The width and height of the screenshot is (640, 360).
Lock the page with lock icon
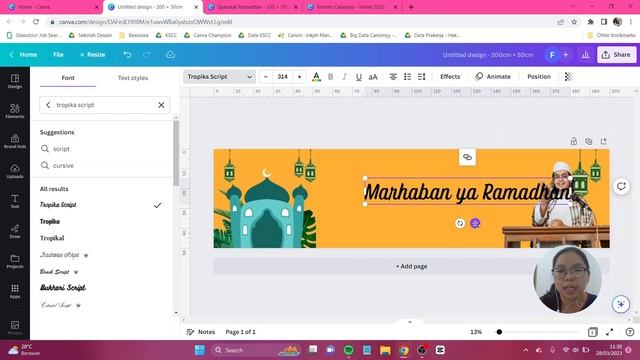pos(573,141)
